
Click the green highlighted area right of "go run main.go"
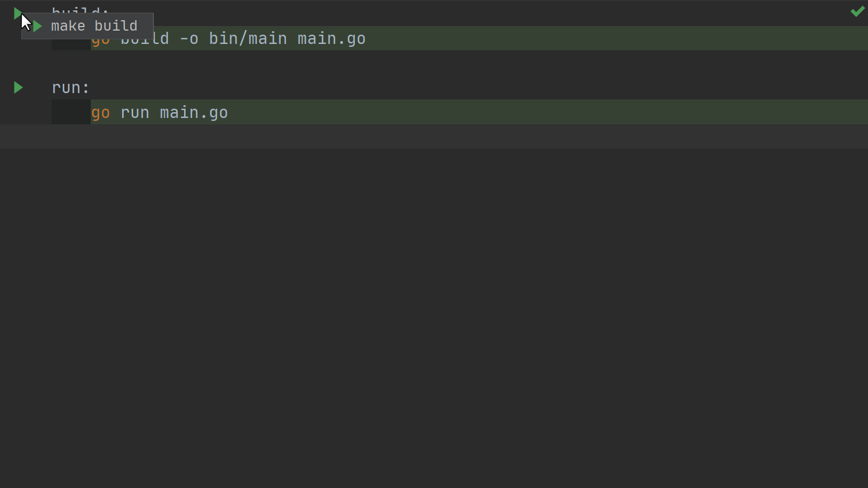tap(521, 112)
